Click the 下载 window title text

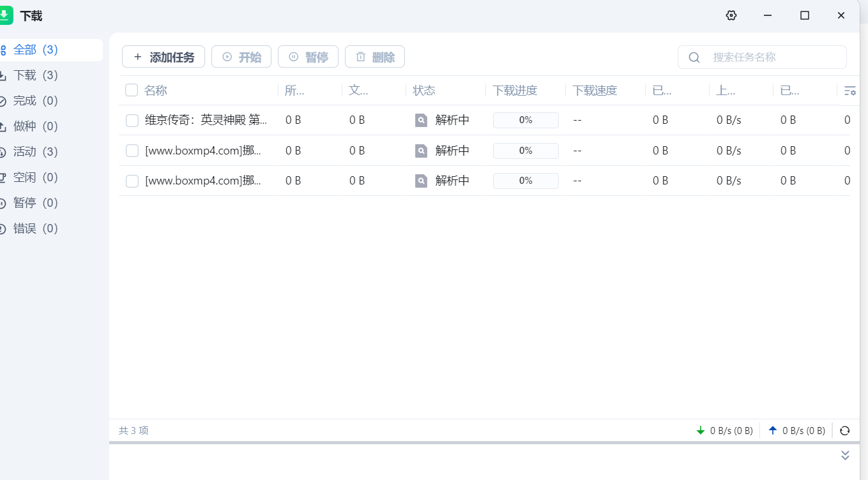pos(31,16)
